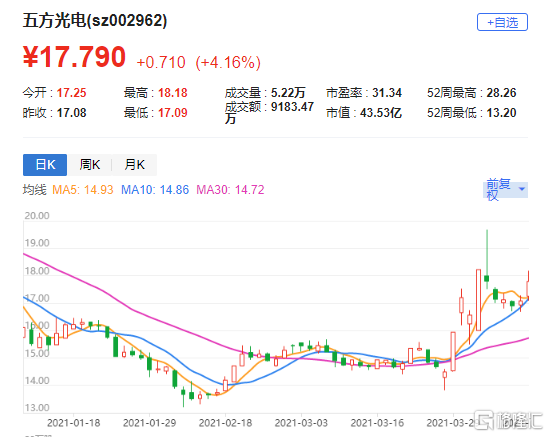Select the percentage change (+4.16%)
The width and height of the screenshot is (549, 437).
point(228,63)
